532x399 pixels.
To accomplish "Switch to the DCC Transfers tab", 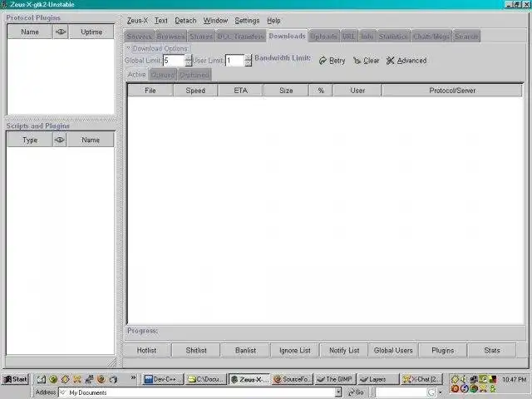I will (241, 37).
